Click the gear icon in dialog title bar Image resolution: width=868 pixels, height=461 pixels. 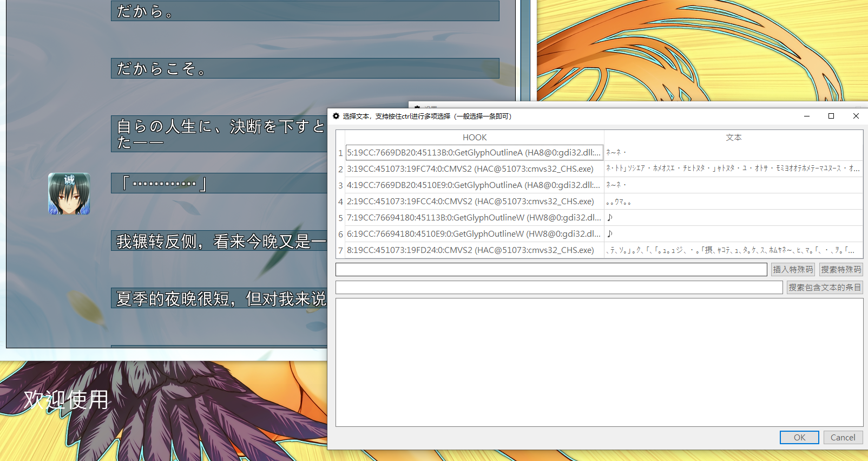[x=336, y=116]
